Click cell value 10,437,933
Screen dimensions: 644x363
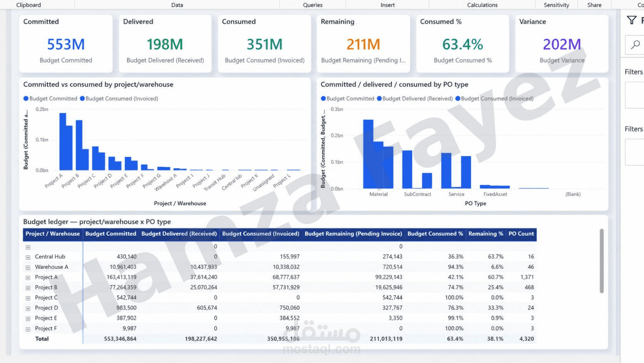click(x=204, y=267)
